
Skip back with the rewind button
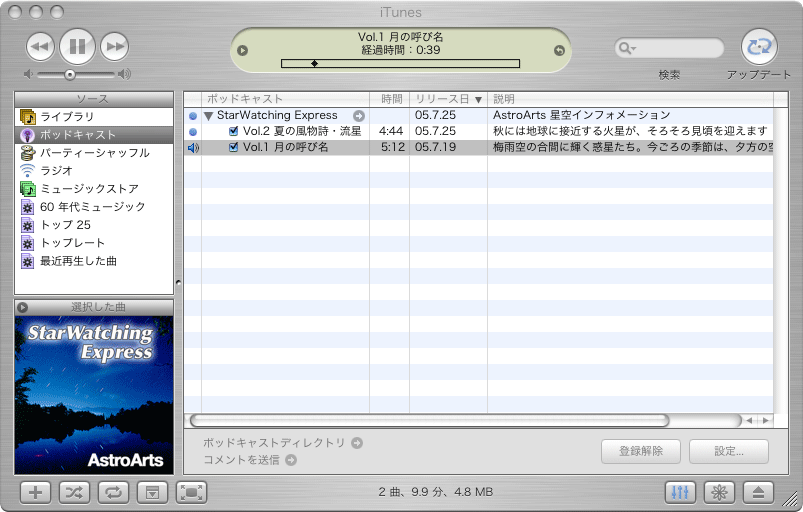click(x=40, y=47)
